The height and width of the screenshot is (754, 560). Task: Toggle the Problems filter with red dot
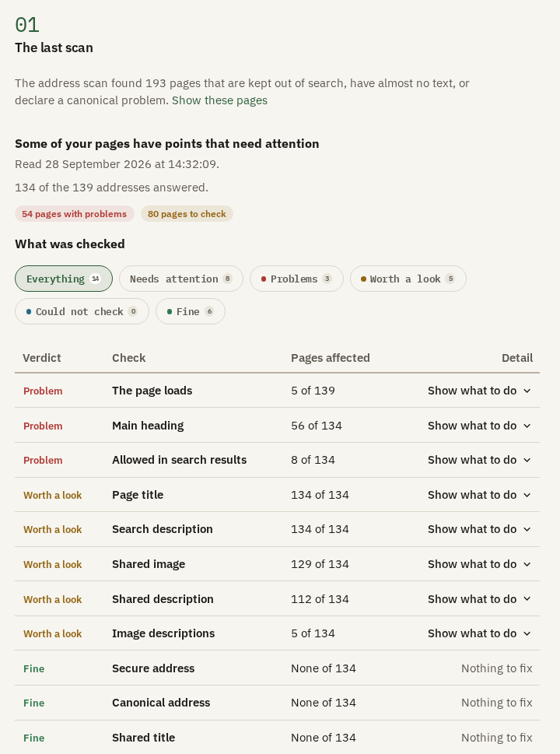(296, 279)
